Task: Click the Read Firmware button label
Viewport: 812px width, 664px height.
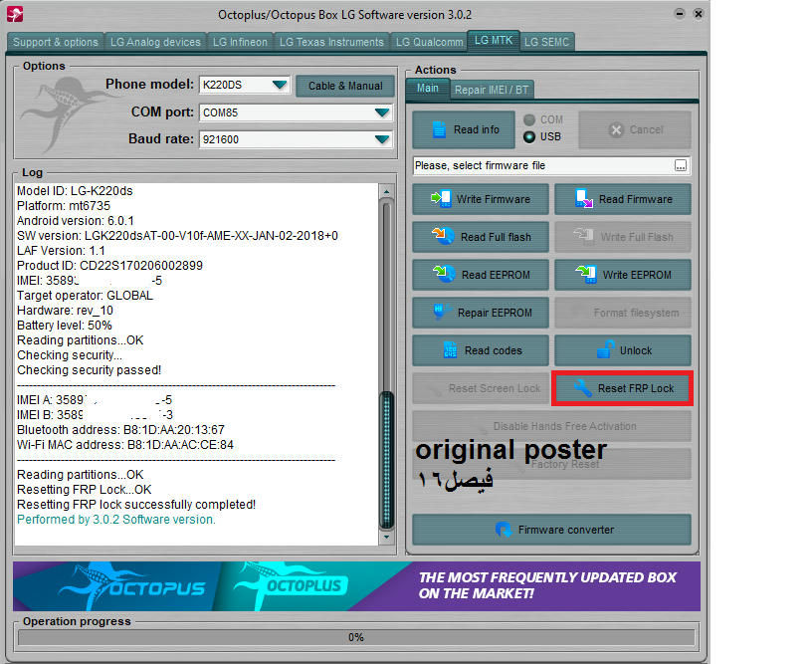Action: 636,199
